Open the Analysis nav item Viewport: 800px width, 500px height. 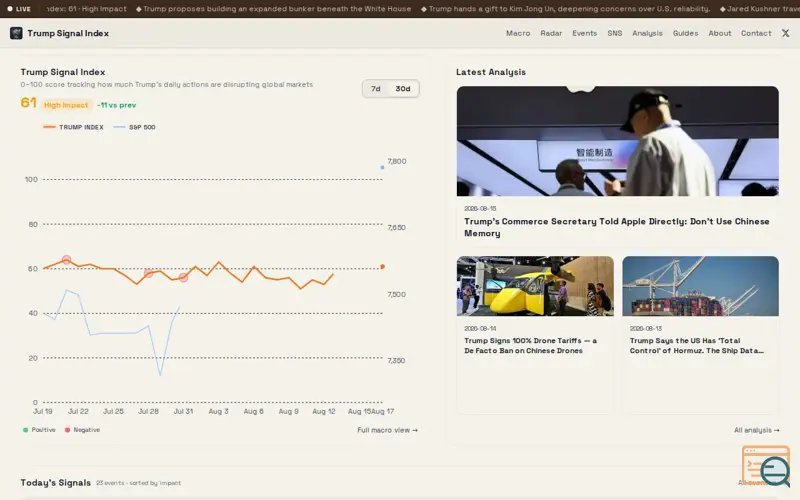[x=647, y=33]
